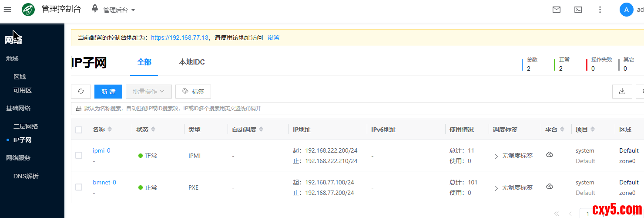This screenshot has height=218, width=644.
Task: Click the refresh list button
Action: [81, 92]
